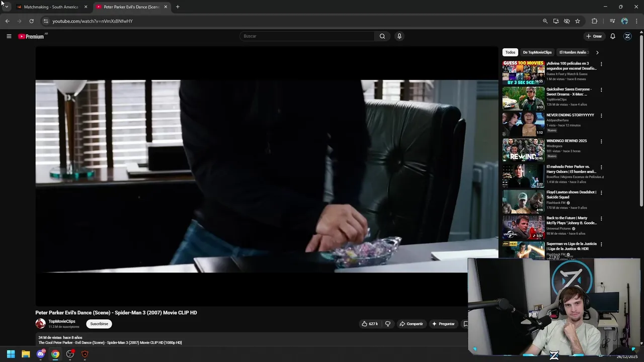Switch to Matchmaking - South America tab
This screenshot has width=644, height=362.
[51, 7]
